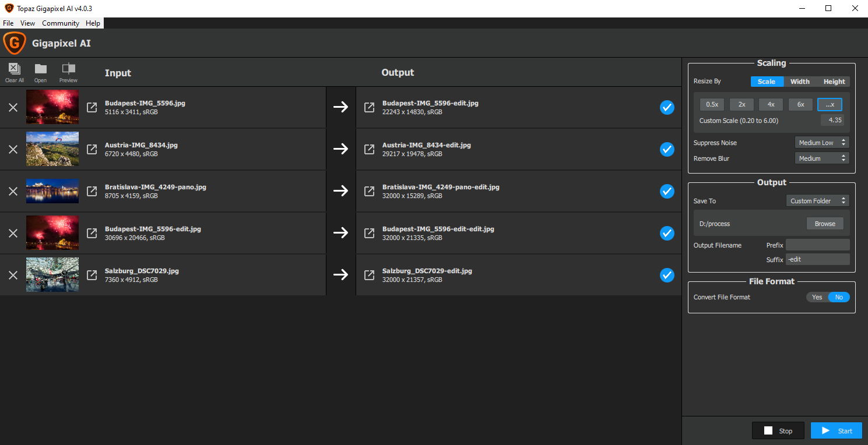Open the Community menu
868x445 pixels.
click(x=61, y=23)
